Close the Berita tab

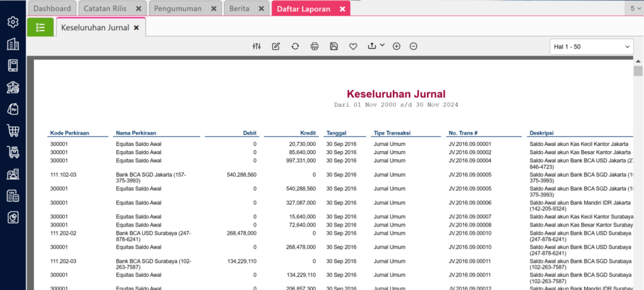pyautogui.click(x=261, y=9)
